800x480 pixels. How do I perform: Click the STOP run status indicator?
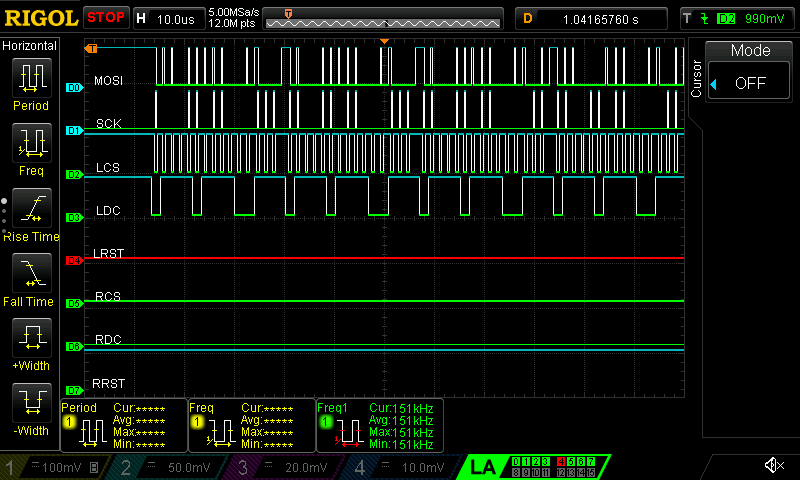click(x=106, y=18)
